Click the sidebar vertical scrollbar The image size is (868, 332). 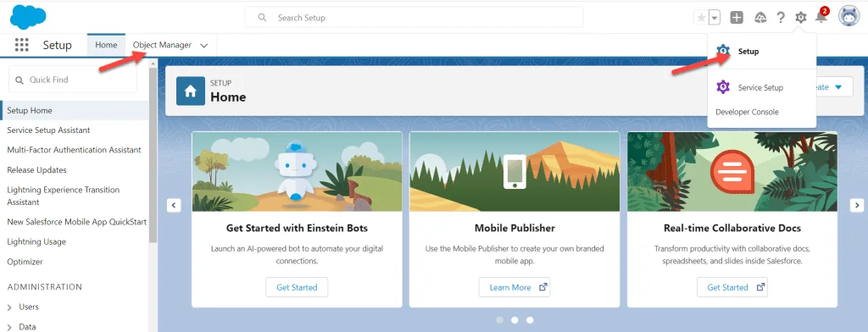coord(153,155)
